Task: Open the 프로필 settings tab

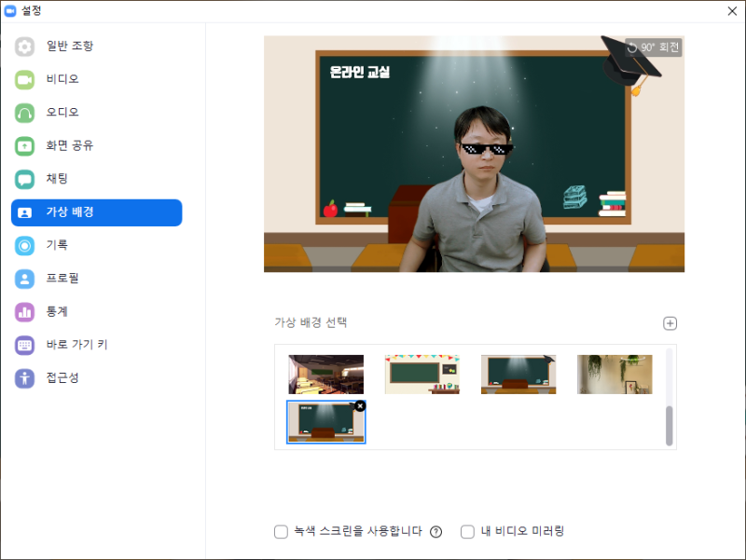Action: pyautogui.click(x=97, y=279)
